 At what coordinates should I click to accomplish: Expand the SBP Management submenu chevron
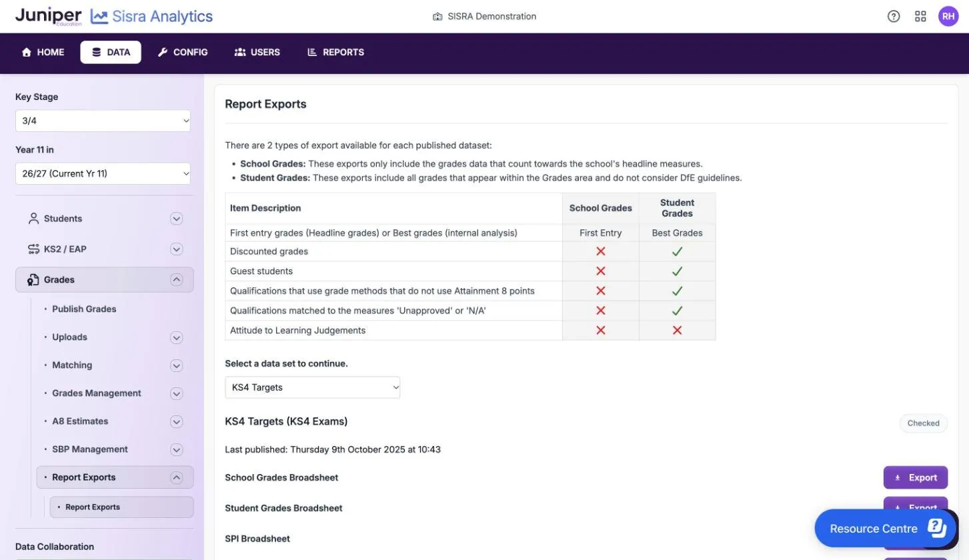[x=176, y=449]
